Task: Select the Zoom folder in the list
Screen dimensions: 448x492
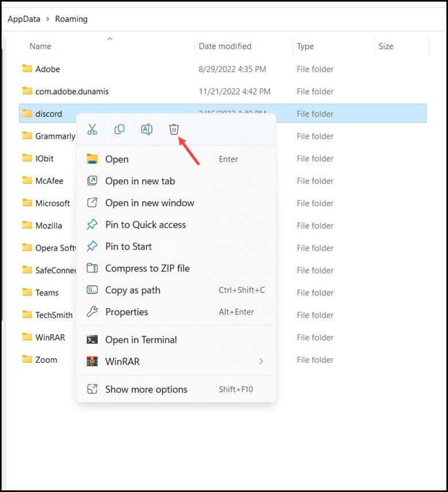Action: pyautogui.click(x=46, y=360)
